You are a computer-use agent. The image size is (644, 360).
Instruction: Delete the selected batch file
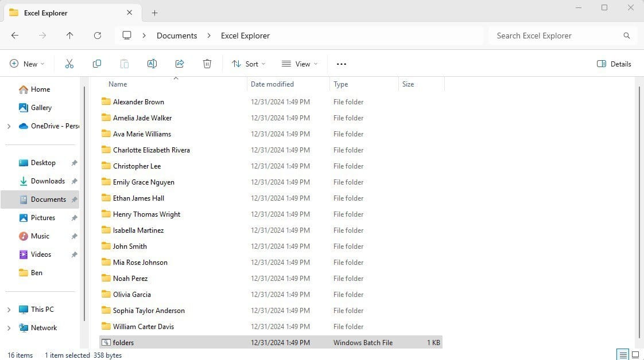(x=207, y=64)
